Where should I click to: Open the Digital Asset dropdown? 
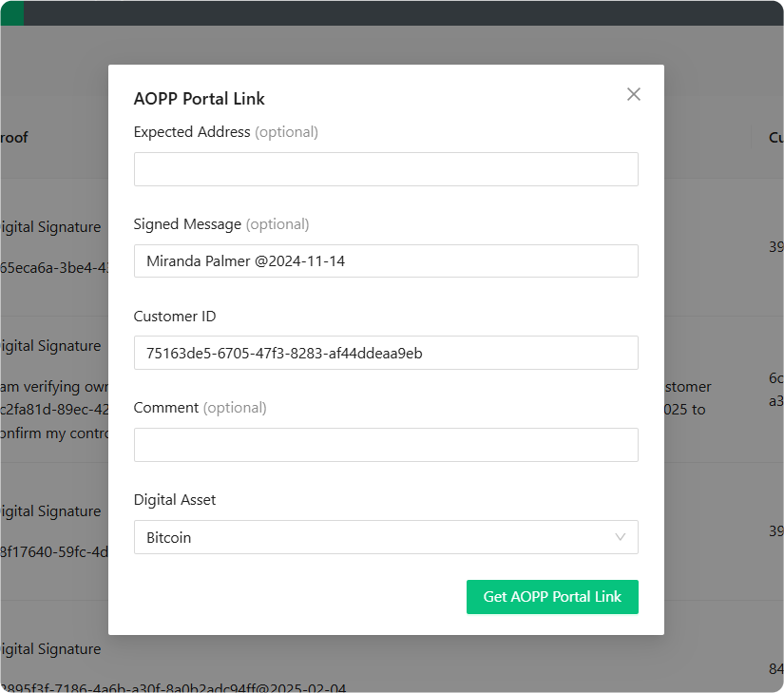[x=386, y=537]
